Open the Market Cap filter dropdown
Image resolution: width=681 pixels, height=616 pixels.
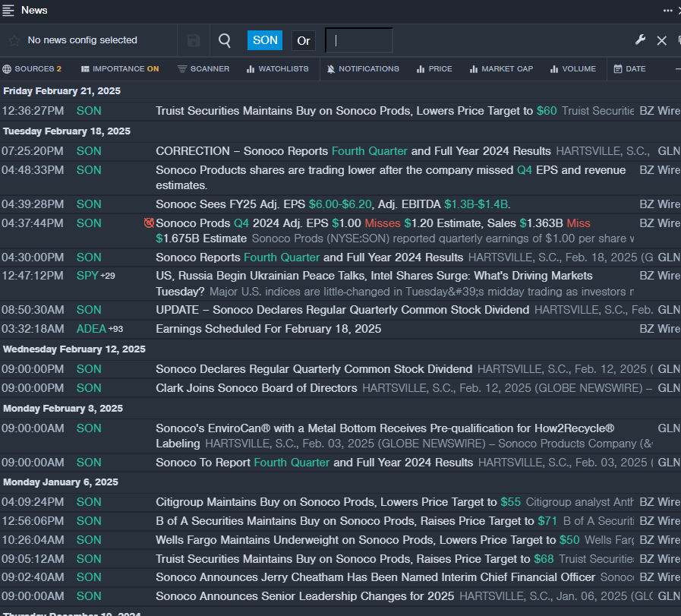pos(501,69)
